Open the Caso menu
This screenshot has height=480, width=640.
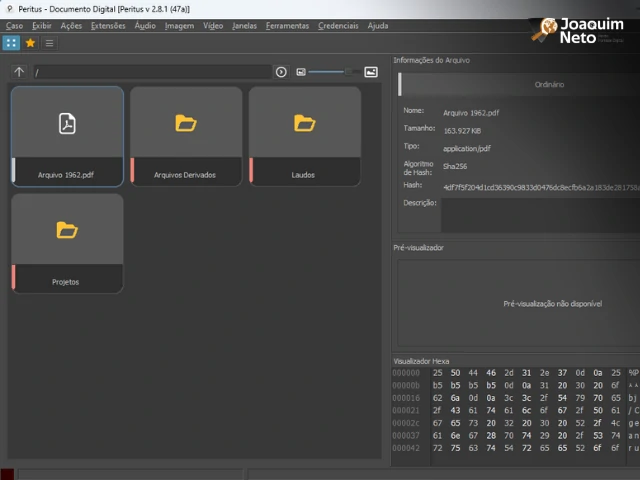14,26
